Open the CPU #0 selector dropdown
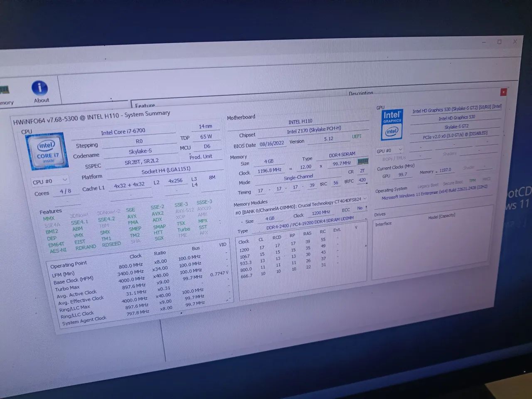 50,181
